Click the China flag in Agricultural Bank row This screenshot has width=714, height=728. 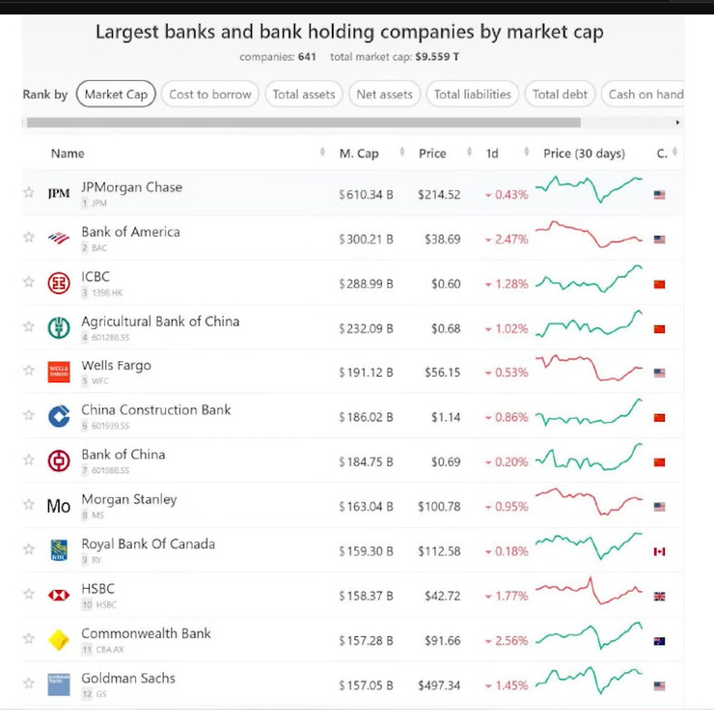click(659, 329)
